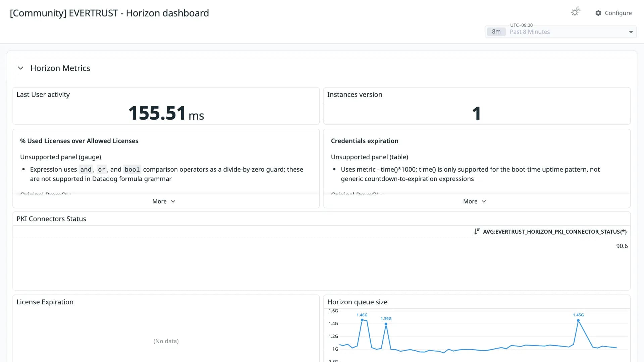Click the 1.46G peak marker on queue chart
The width and height of the screenshot is (644, 362).
(x=362, y=320)
